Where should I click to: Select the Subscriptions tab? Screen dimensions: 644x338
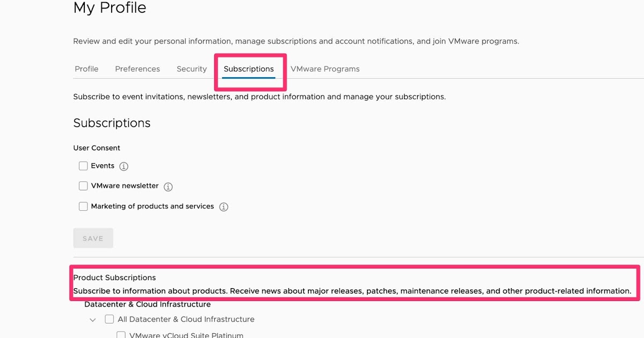coord(248,69)
